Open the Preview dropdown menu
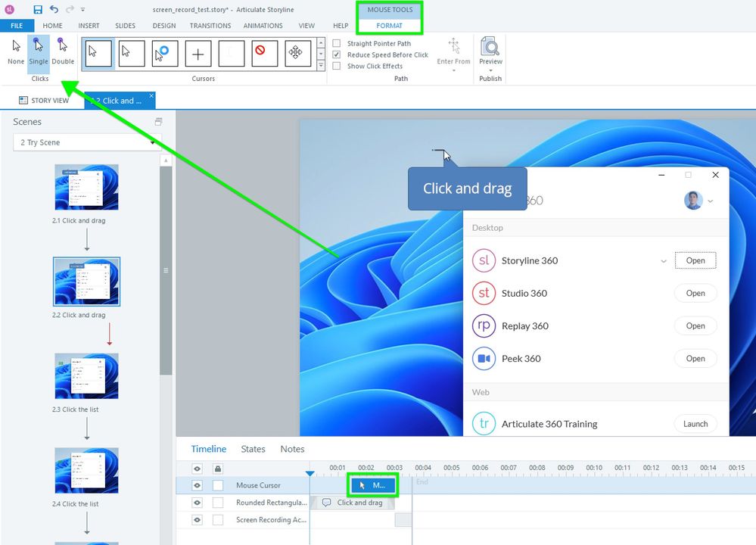This screenshot has height=545, width=756. (x=490, y=70)
